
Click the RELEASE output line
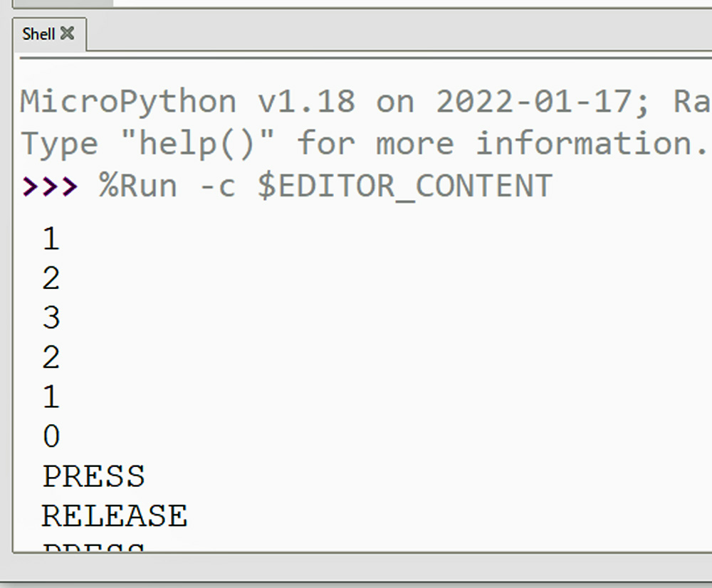[x=115, y=516]
